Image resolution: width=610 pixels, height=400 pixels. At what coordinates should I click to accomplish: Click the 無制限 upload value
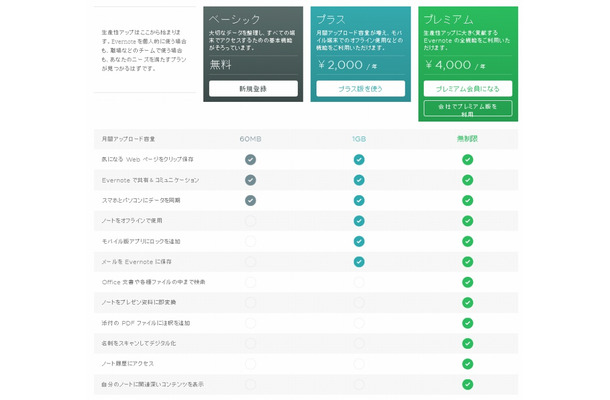tap(468, 139)
